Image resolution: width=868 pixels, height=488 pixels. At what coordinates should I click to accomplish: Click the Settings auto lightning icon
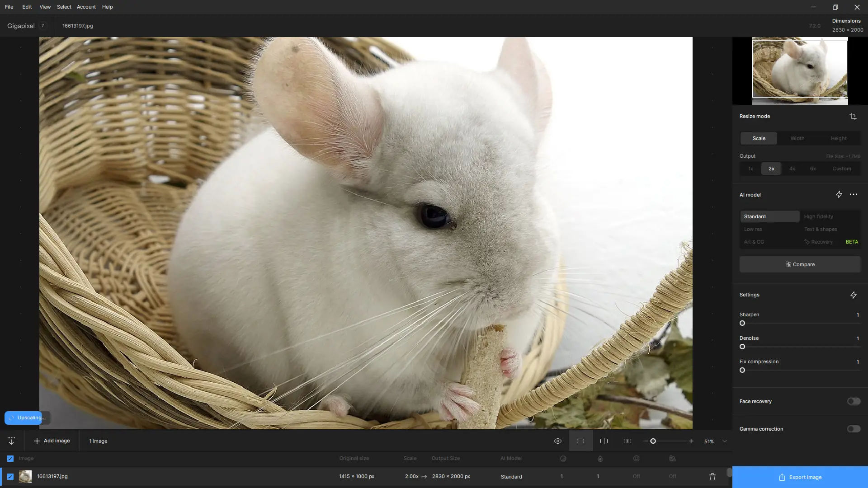[853, 295]
